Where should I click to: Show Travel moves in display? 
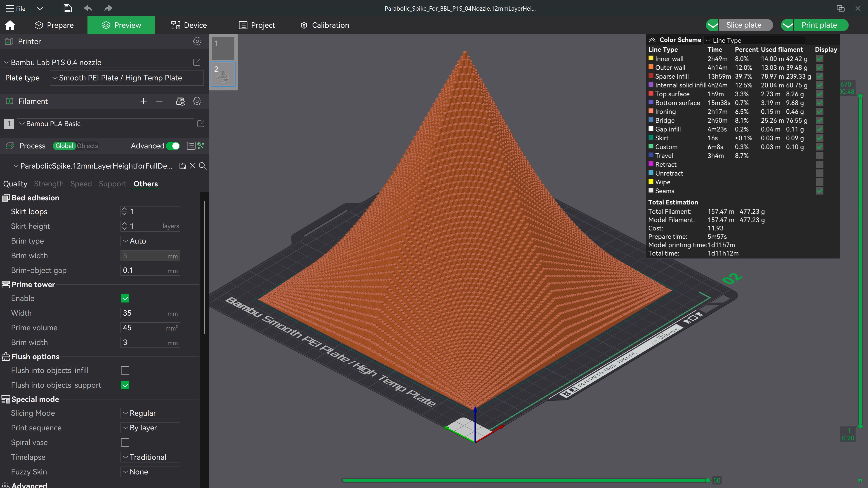tap(819, 156)
